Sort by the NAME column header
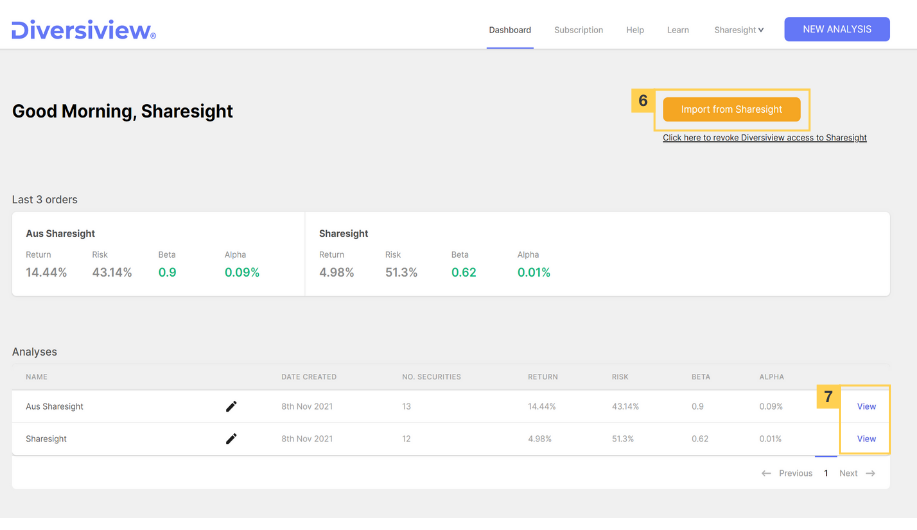Image resolution: width=917 pixels, height=530 pixels. pos(36,377)
